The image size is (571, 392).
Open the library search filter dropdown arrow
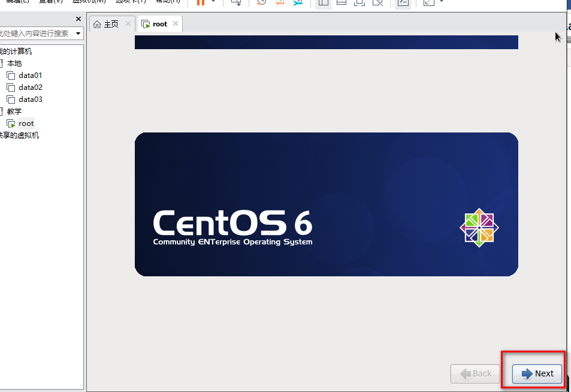pyautogui.click(x=78, y=34)
